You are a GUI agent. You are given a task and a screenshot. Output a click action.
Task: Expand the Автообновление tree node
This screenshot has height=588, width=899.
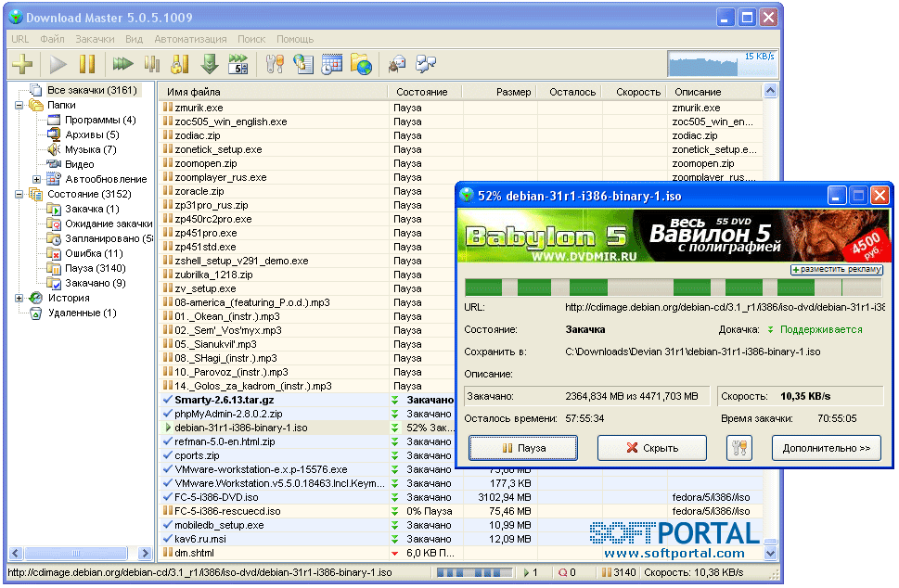coord(37,179)
